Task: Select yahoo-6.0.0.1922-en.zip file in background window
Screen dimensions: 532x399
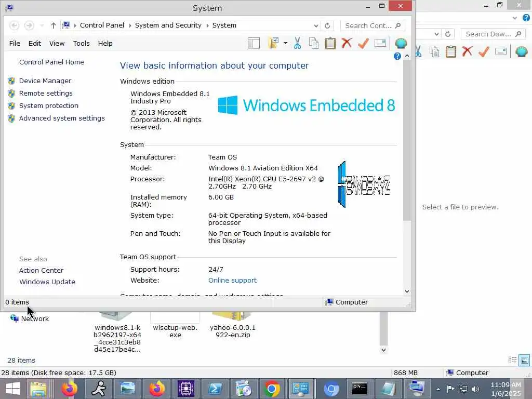Action: [233, 326]
